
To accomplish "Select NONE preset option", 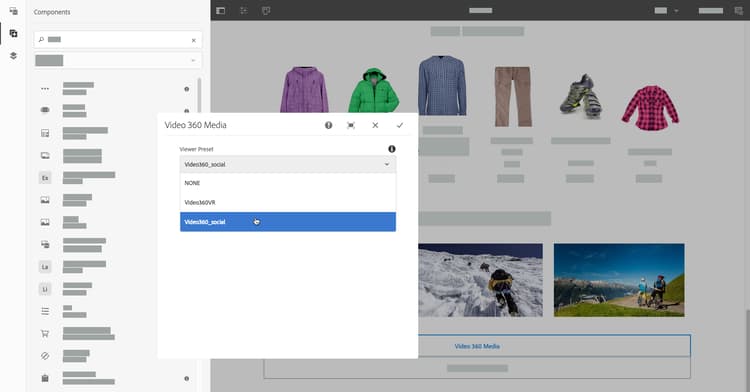I will (x=288, y=183).
